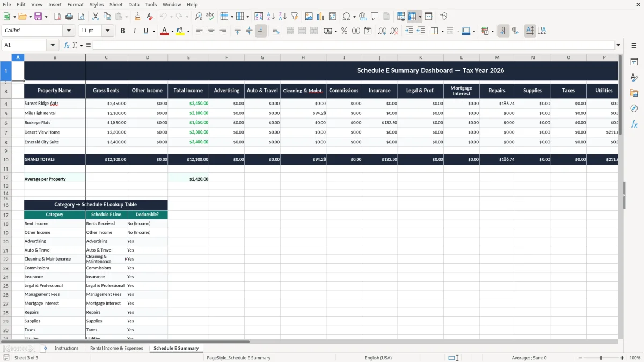
Task: Click the Font Color red swatch button
Action: [x=164, y=31]
